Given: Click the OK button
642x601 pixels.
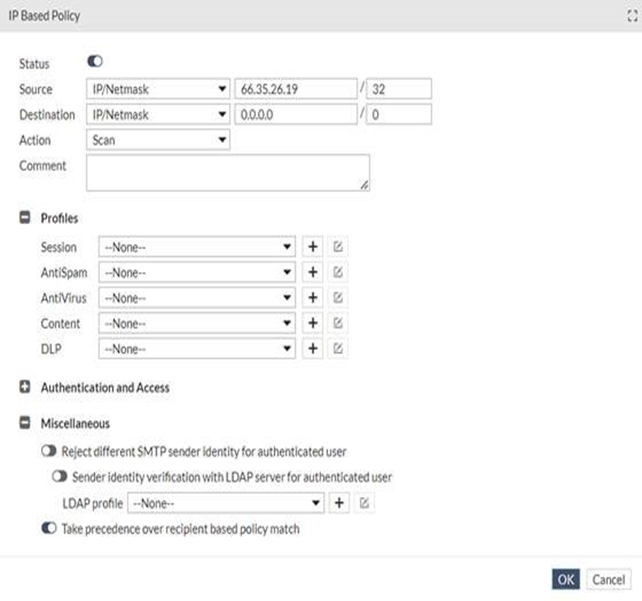Looking at the screenshot, I should point(565,580).
